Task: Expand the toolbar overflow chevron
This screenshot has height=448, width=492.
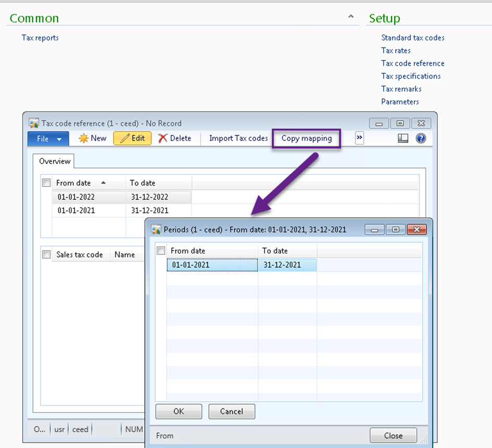Action: point(359,138)
